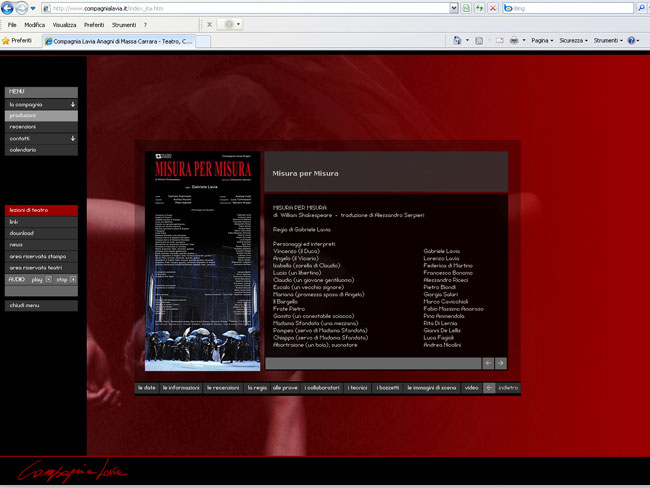650x488 pixels.
Task: Click the compatibility view icon
Action: [x=466, y=8]
